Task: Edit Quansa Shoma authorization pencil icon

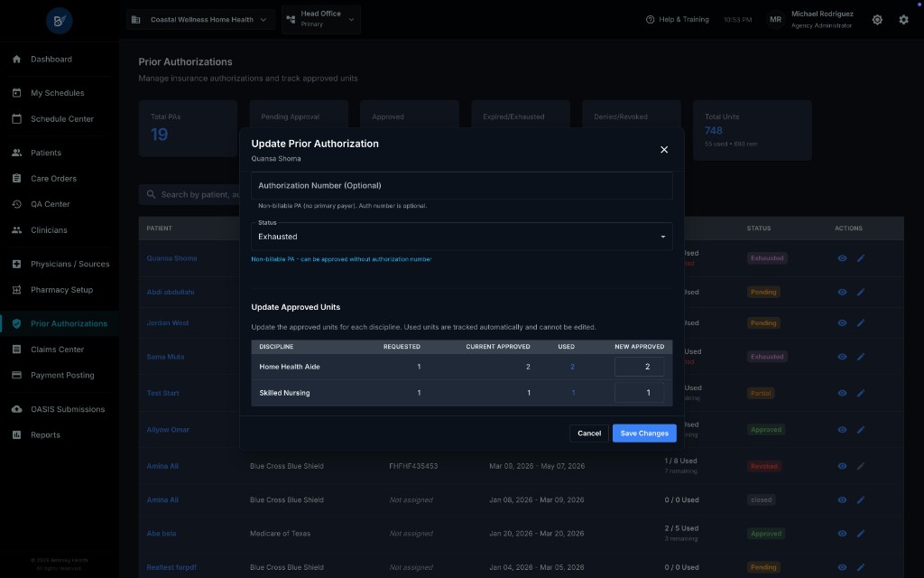Action: point(861,258)
